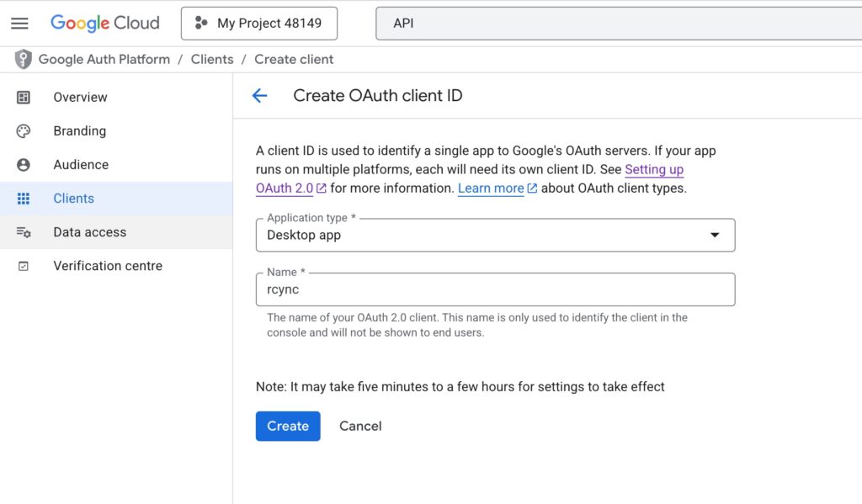Open the Application type dropdown
862x504 pixels.
point(495,236)
